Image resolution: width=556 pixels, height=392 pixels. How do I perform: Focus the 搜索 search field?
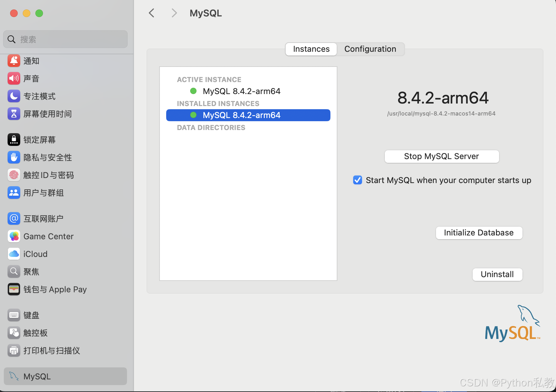pyautogui.click(x=65, y=39)
